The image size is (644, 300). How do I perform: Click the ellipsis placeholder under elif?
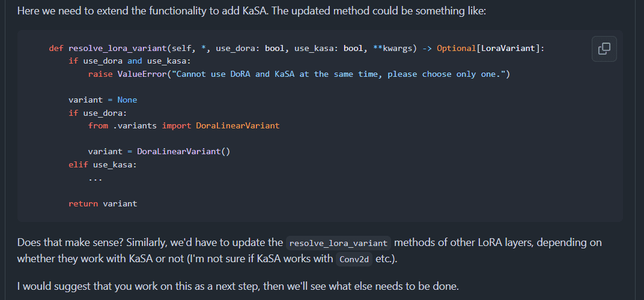(x=96, y=179)
